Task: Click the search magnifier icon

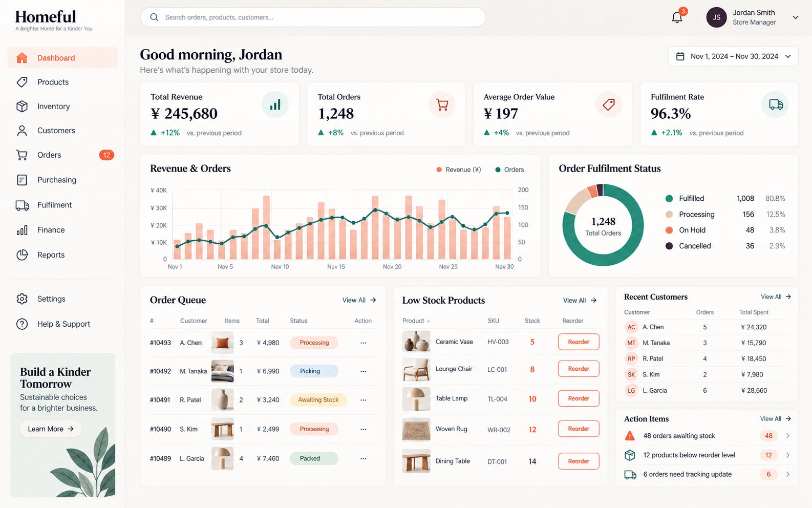Action: (x=154, y=17)
